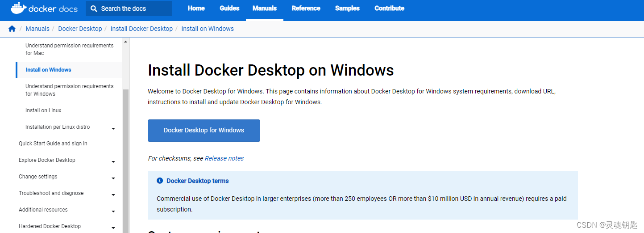Image resolution: width=644 pixels, height=233 pixels.
Task: Click the search magnifier icon
Action: 94,8
